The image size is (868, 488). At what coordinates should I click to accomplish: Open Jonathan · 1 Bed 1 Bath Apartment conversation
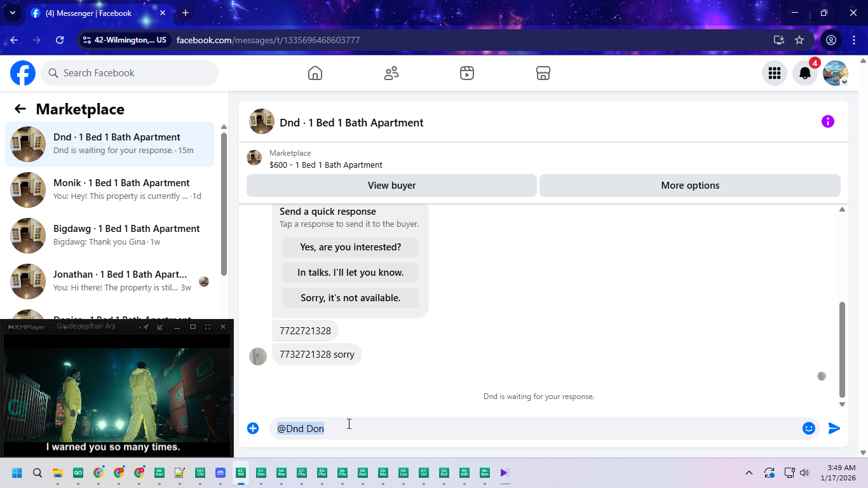click(109, 281)
